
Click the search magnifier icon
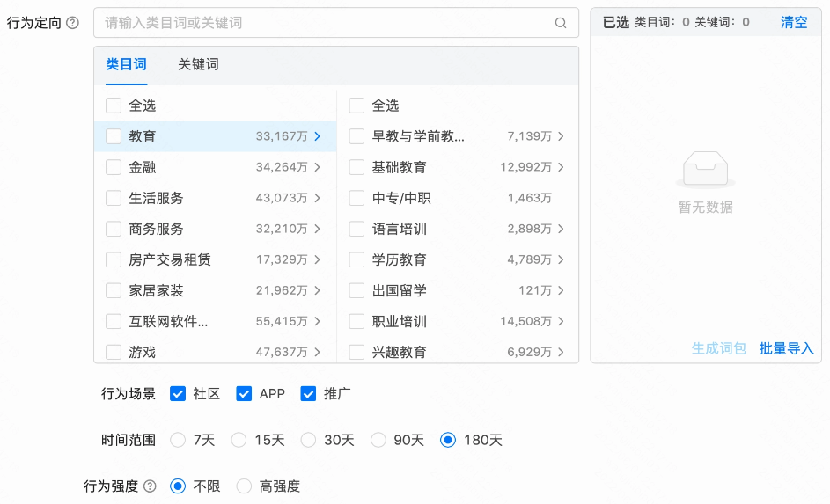(x=561, y=23)
